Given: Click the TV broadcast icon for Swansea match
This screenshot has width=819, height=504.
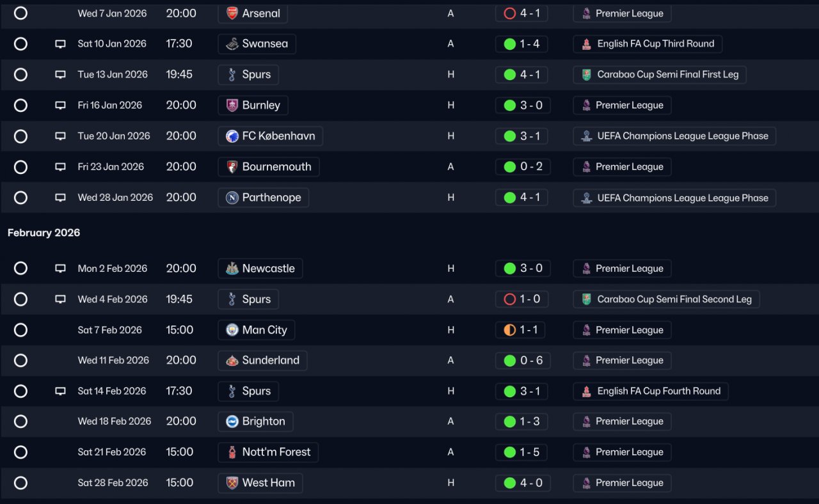Looking at the screenshot, I should 60,44.
